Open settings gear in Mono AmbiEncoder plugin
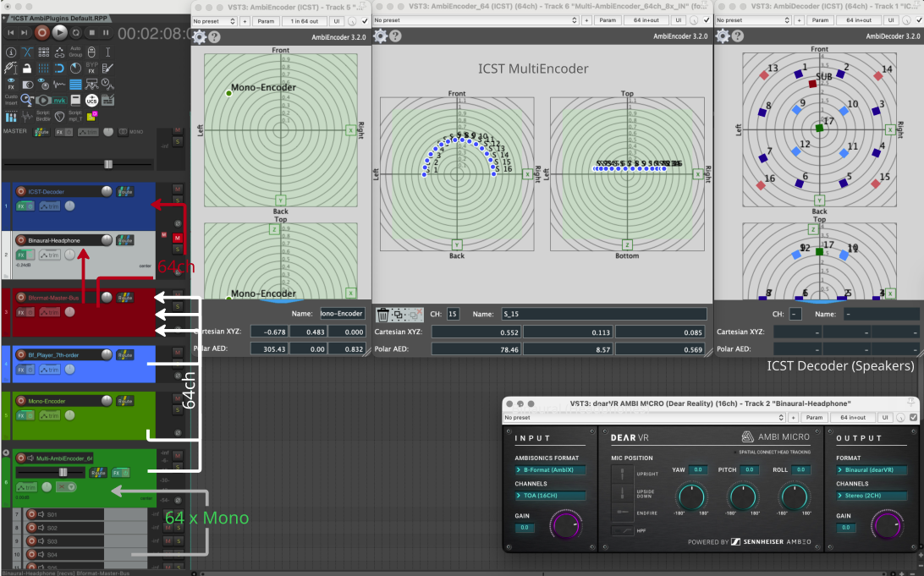 pyautogui.click(x=199, y=36)
